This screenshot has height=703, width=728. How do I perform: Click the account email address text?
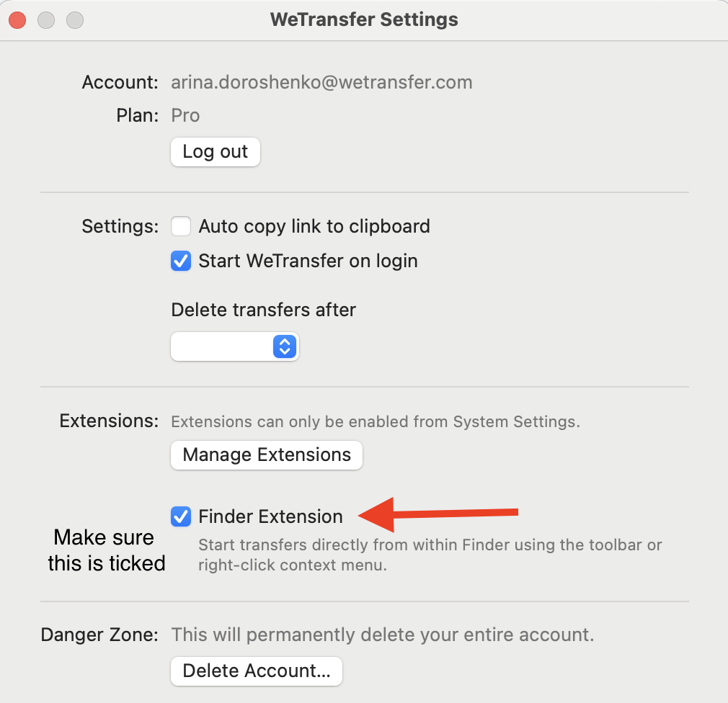click(x=321, y=82)
